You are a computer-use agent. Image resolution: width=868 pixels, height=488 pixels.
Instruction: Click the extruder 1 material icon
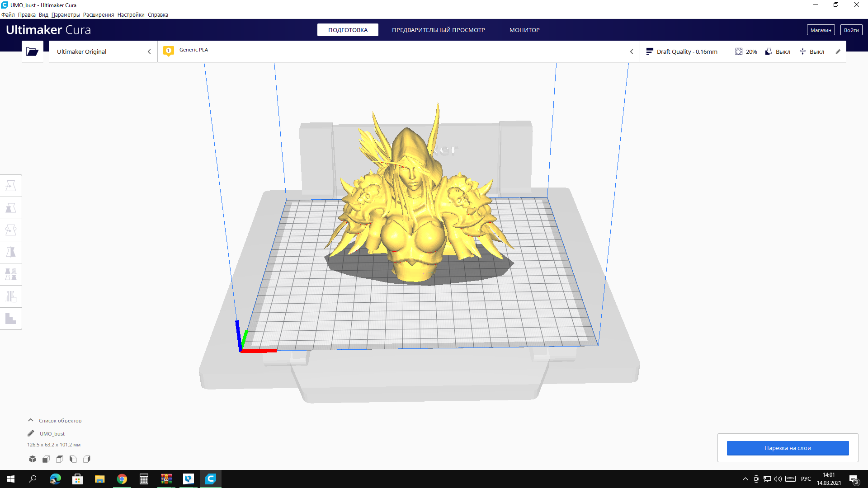click(x=169, y=51)
